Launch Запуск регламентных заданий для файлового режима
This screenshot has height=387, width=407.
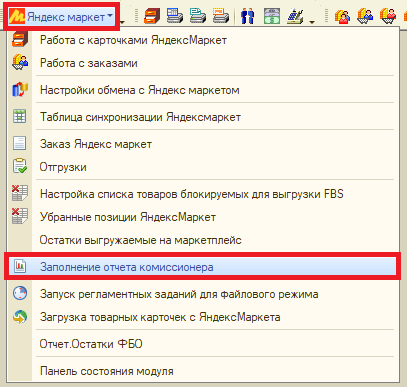[x=203, y=294]
